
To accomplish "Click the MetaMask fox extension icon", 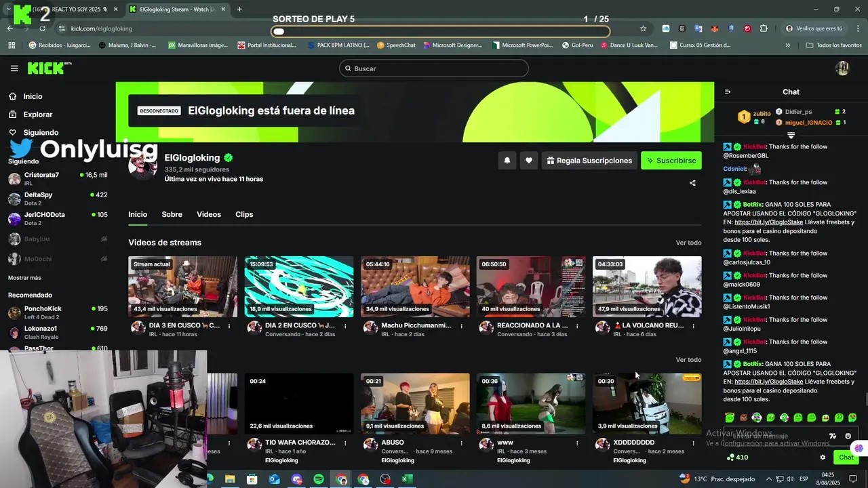I will 714,28.
